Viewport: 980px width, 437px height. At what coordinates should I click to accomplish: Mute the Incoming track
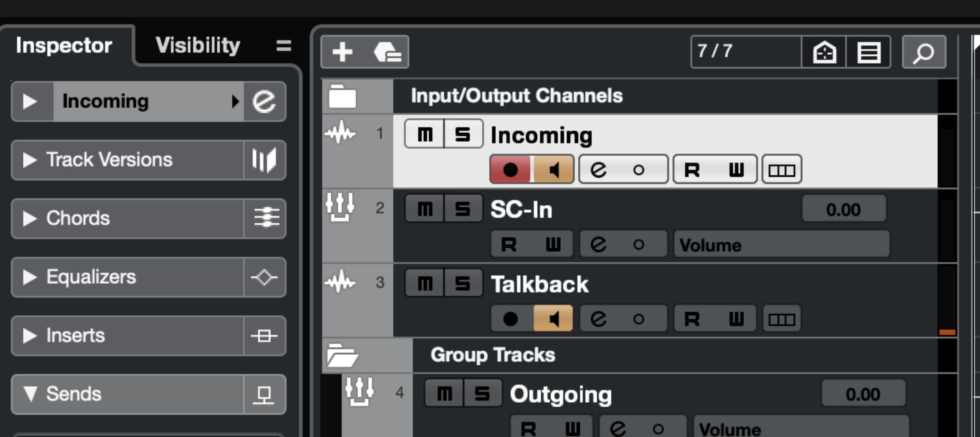pyautogui.click(x=425, y=134)
